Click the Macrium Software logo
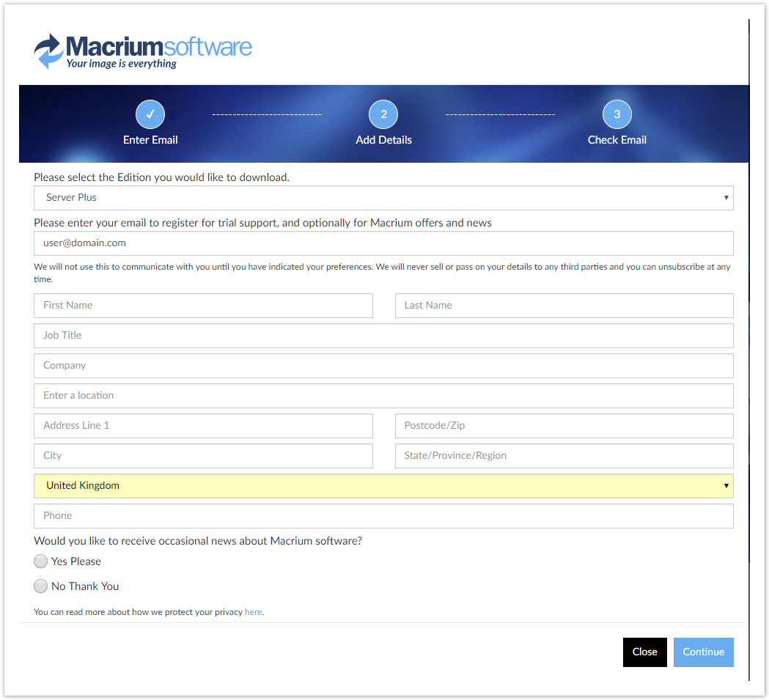Screen dimensions: 769x700 point(143,51)
